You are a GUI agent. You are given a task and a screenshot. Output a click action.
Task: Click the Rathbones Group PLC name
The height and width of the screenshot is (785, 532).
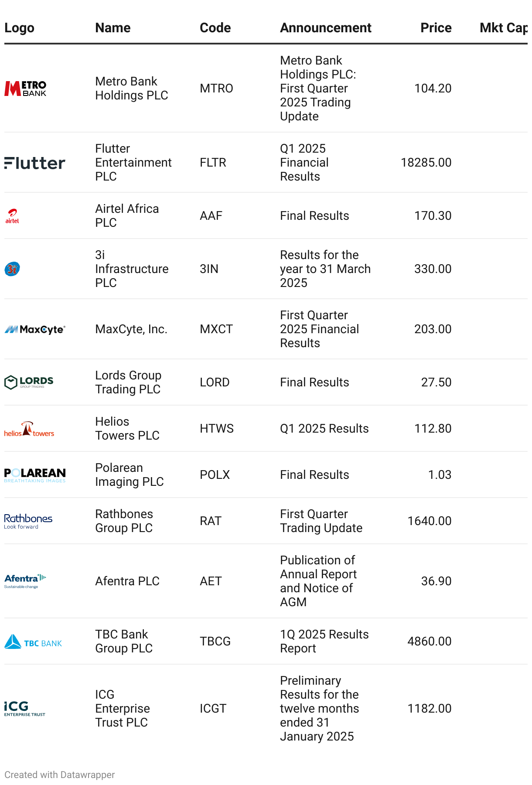point(124,521)
